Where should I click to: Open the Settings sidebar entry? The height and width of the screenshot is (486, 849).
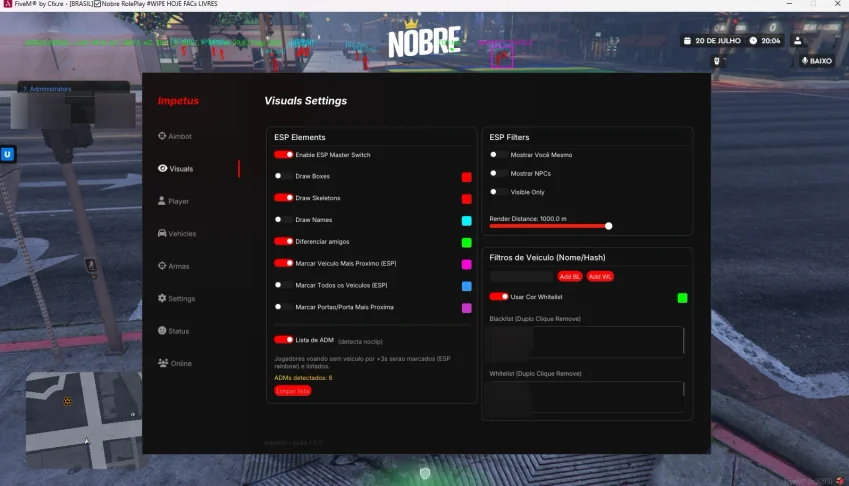tap(176, 298)
